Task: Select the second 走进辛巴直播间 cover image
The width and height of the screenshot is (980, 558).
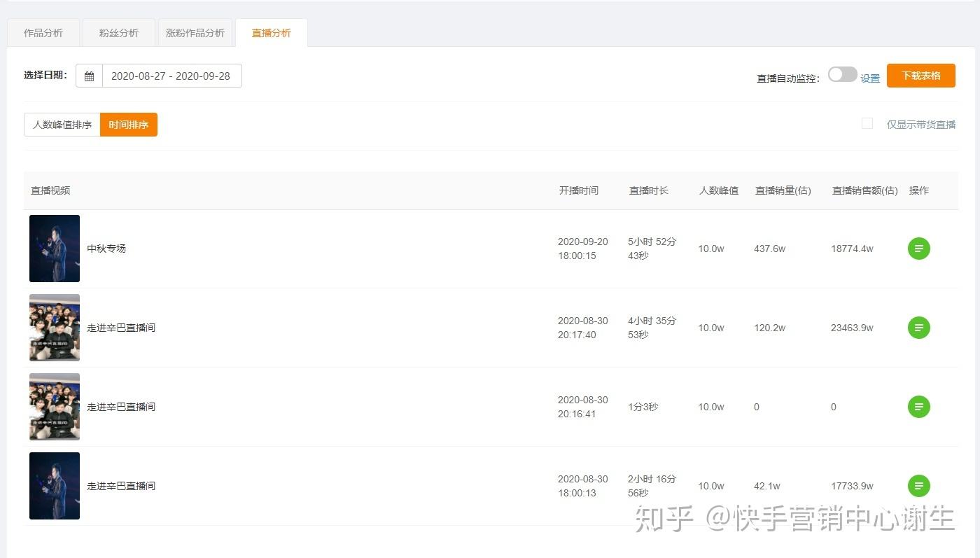Action: pyautogui.click(x=54, y=407)
